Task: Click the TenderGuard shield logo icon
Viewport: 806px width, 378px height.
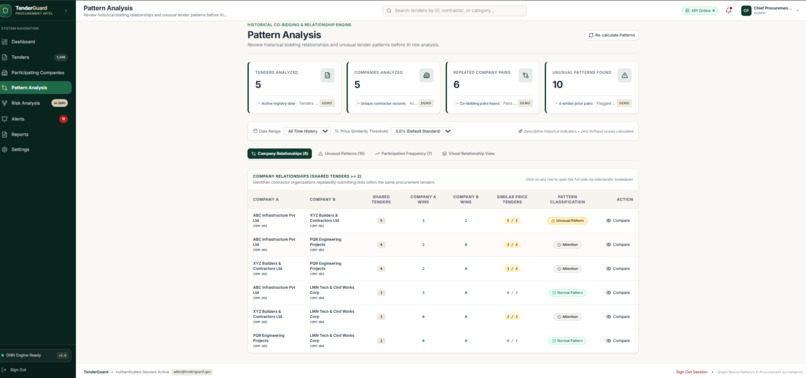Action: pos(6,10)
